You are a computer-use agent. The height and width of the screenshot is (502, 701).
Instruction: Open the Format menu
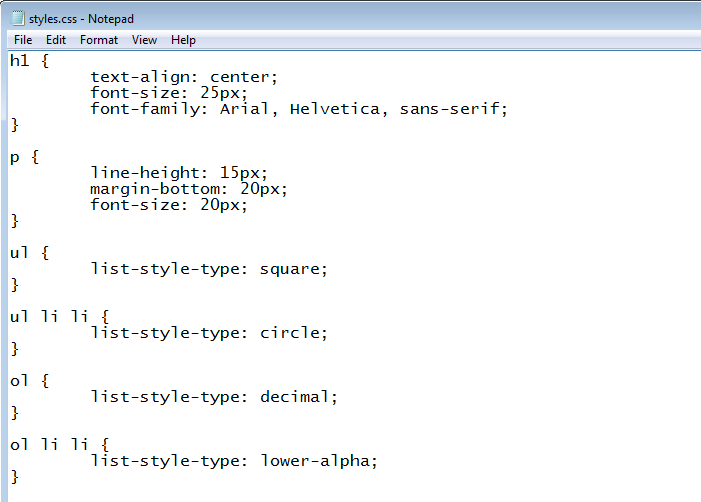[x=99, y=40]
